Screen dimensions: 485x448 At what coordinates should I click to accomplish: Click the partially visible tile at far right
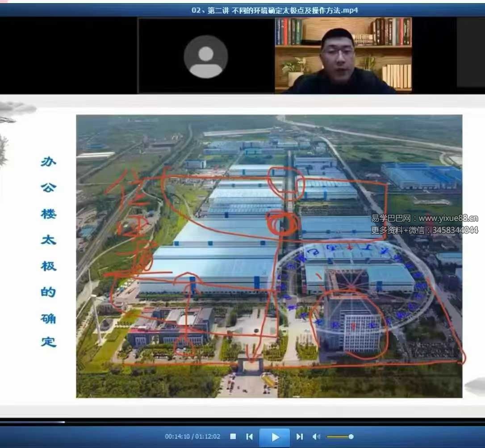click(471, 53)
